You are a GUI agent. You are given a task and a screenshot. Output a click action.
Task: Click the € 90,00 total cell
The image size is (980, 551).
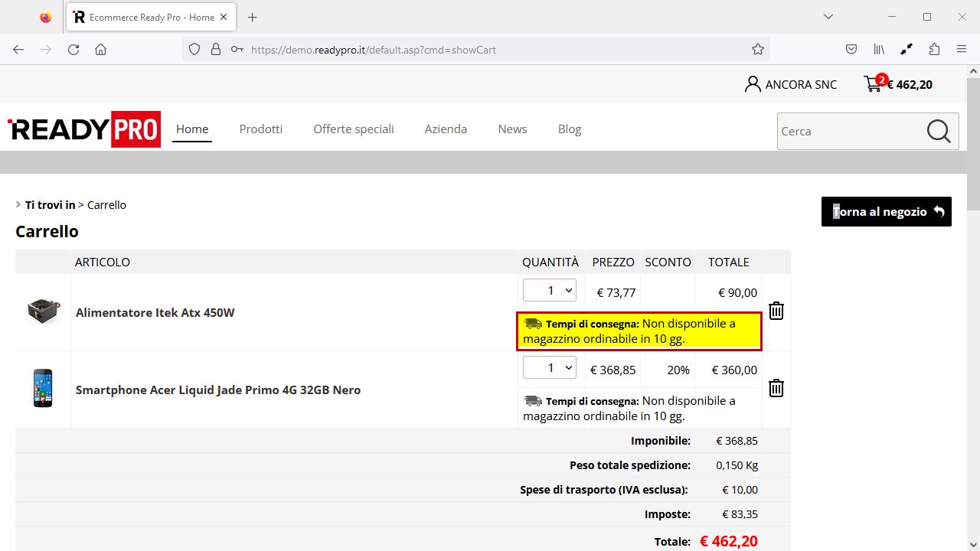click(737, 292)
